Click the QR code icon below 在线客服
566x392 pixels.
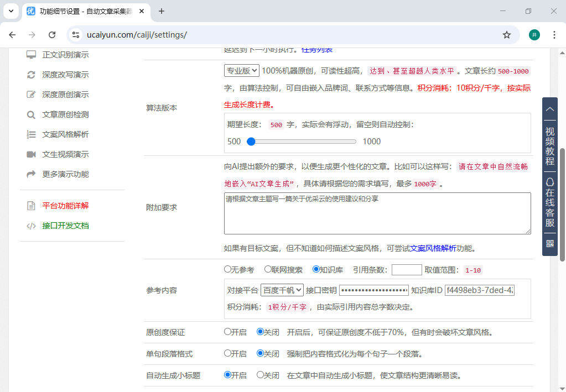pyautogui.click(x=549, y=243)
